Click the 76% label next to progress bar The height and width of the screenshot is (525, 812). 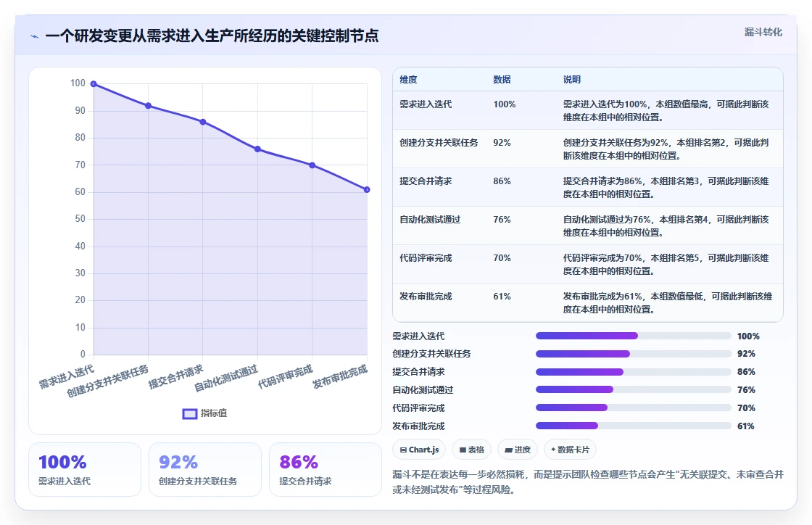coord(746,390)
